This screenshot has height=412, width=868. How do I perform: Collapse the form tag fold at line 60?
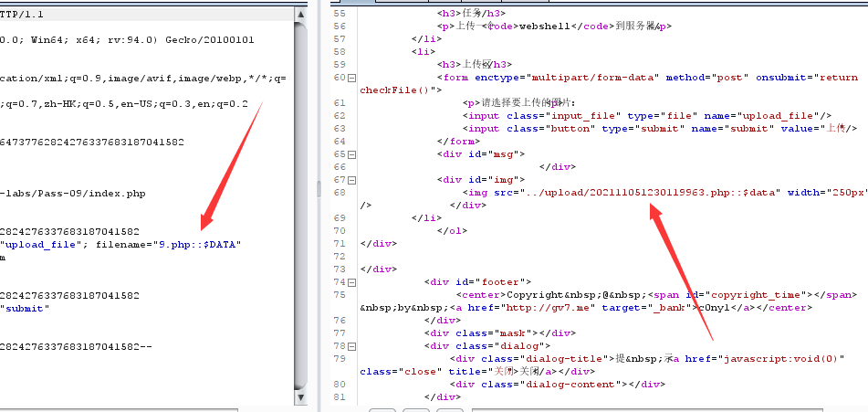(x=352, y=79)
